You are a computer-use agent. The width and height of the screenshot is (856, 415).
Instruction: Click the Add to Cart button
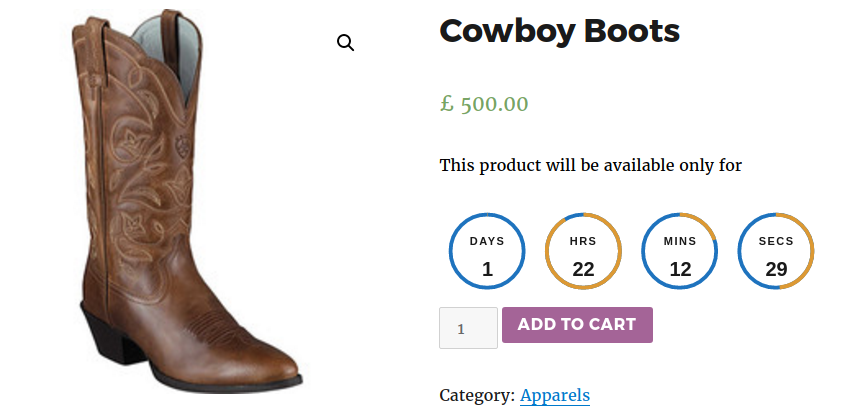[x=577, y=325]
